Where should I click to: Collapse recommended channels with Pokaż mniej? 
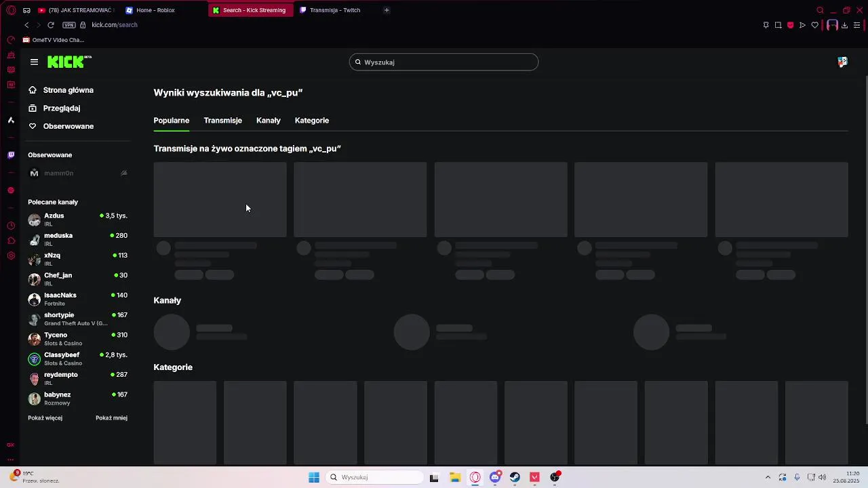(111, 418)
